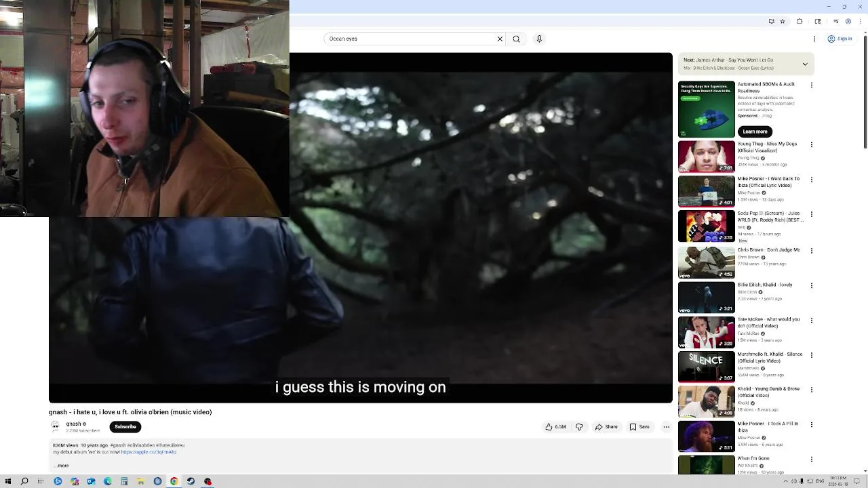Expand the description with ...more

pos(62,466)
